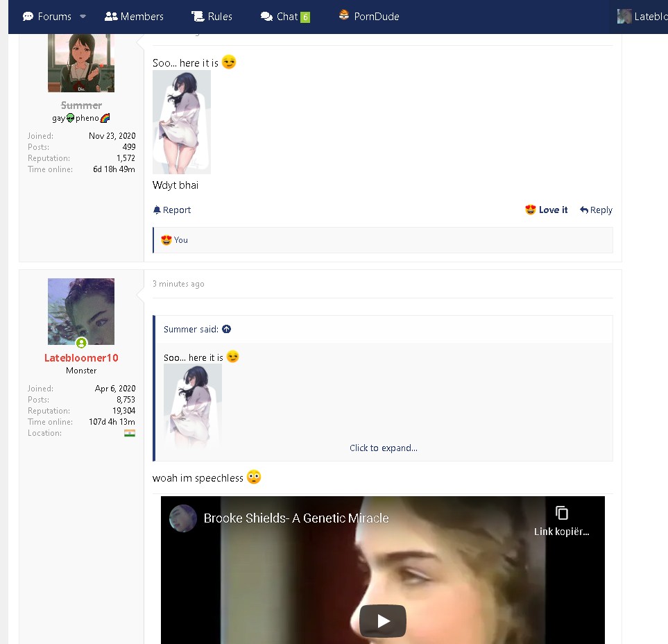The image size is (668, 644).
Task: Select the text 'Wdyt bhai'
Action: coord(175,185)
